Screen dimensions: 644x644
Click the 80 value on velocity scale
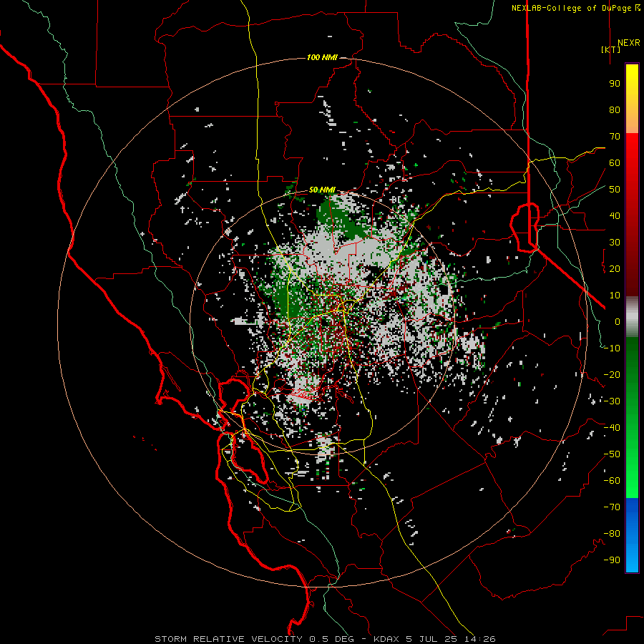(x=615, y=110)
